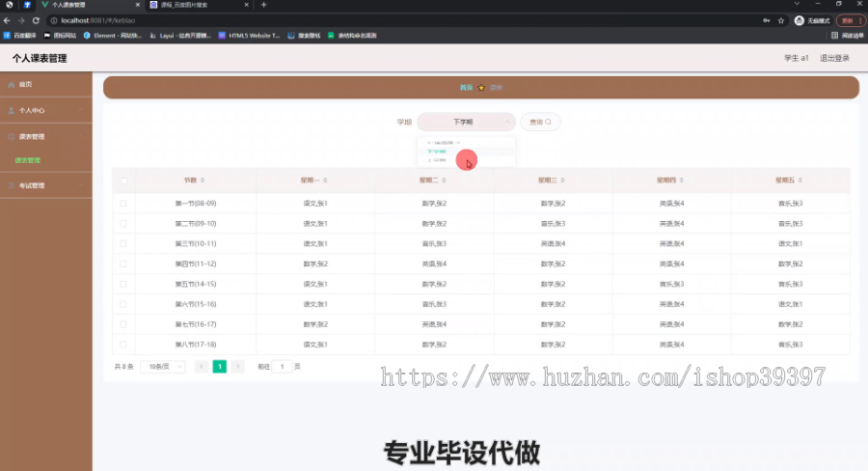Screen dimensions: 868x471
Task: Click the browser forward arrow
Action: tap(21, 20)
